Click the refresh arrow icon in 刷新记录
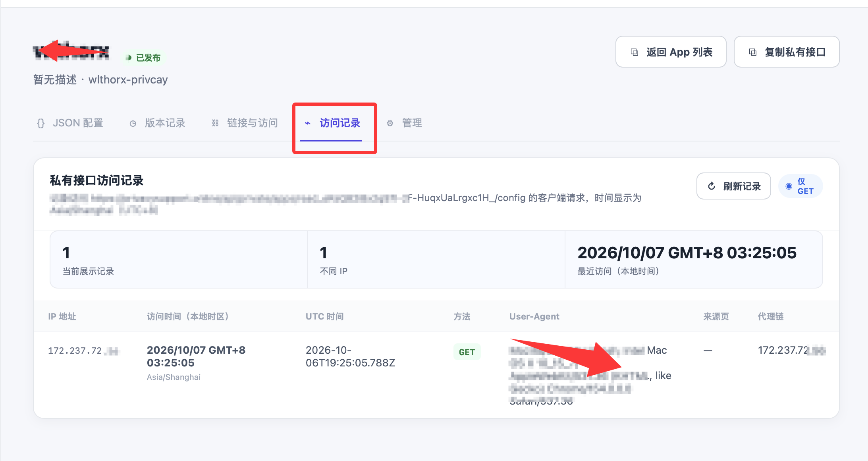868x461 pixels. [712, 186]
